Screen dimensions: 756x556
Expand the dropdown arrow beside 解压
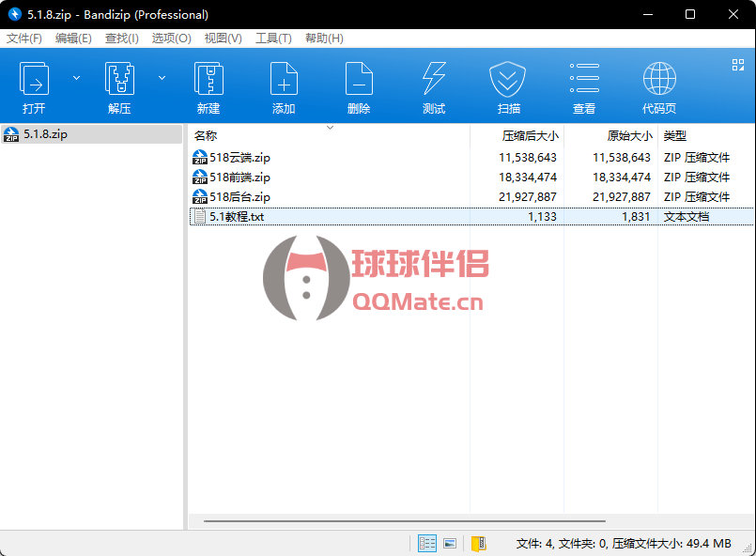click(162, 78)
